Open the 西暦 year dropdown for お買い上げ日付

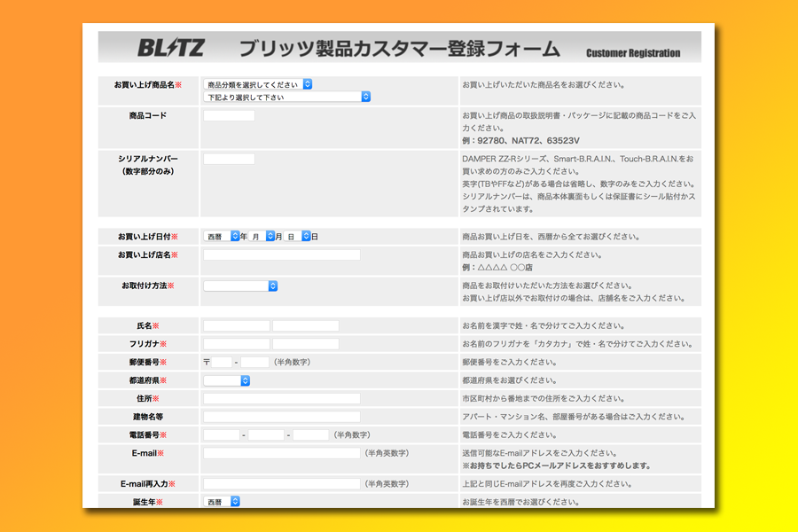(x=222, y=236)
